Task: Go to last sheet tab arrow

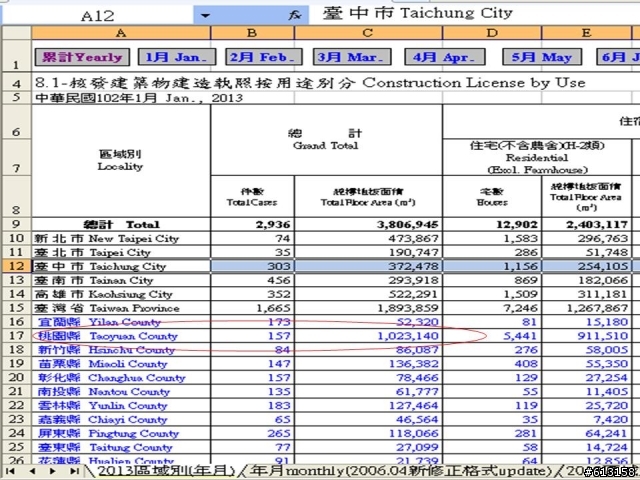Action: (x=74, y=471)
